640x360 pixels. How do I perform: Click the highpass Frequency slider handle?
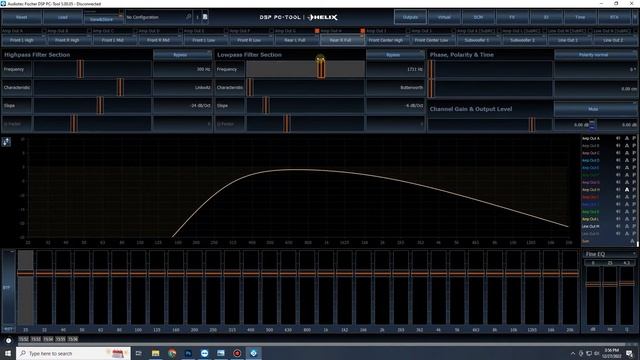point(80,69)
